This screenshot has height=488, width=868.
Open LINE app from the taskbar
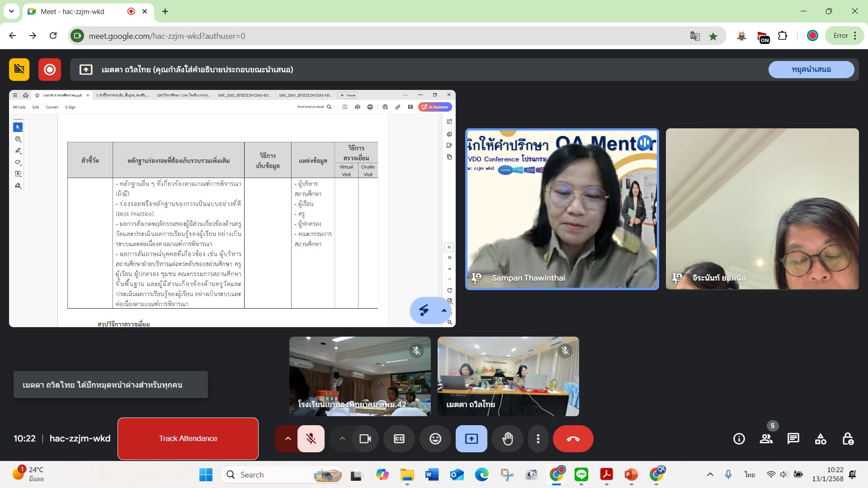coord(581,474)
